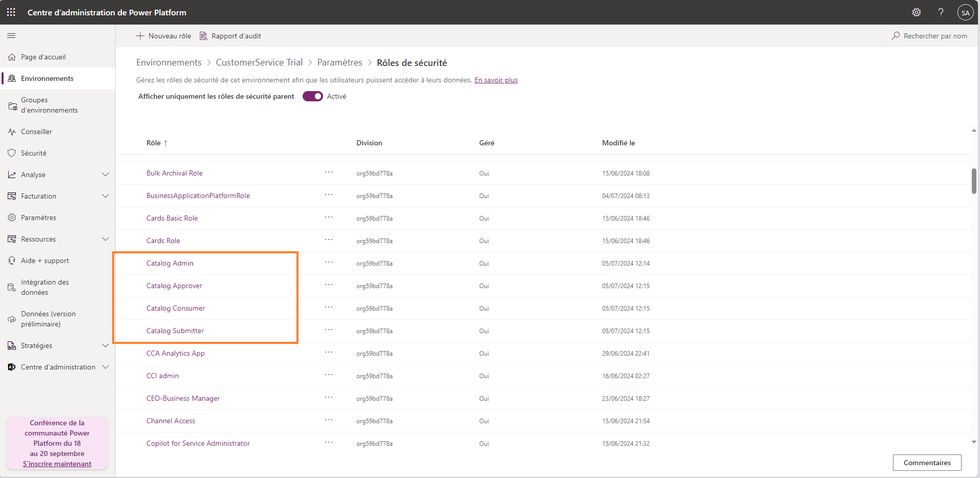The image size is (980, 478).
Task: Click the Données (version préliminaire) cloud icon
Action: pos(12,319)
